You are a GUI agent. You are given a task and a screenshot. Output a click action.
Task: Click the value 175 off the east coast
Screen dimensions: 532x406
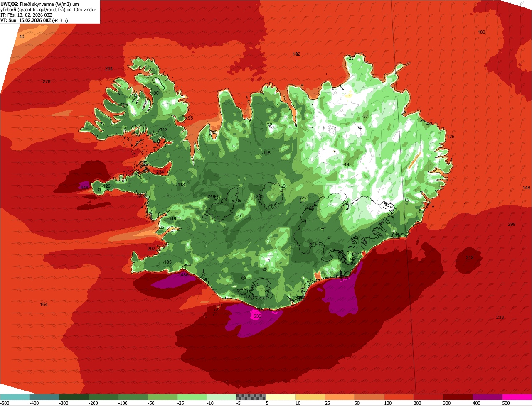click(451, 137)
